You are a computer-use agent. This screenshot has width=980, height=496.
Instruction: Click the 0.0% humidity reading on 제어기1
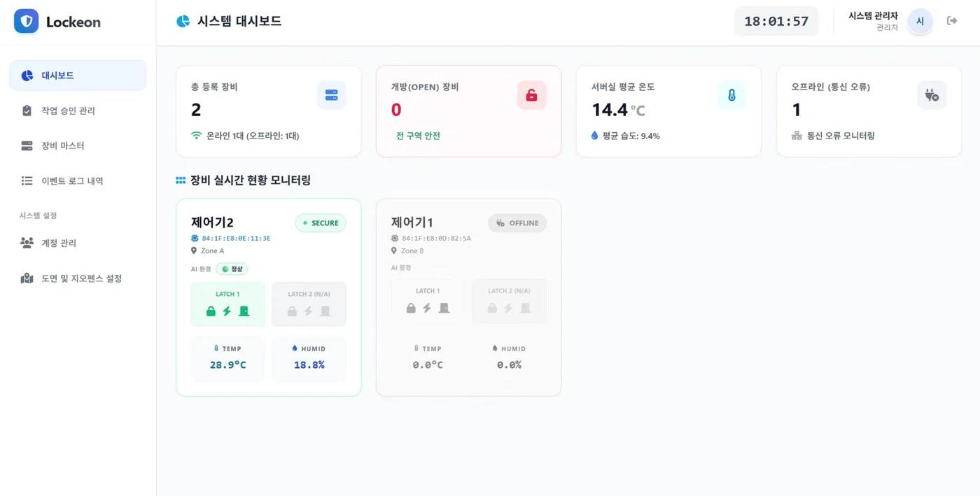tap(509, 364)
